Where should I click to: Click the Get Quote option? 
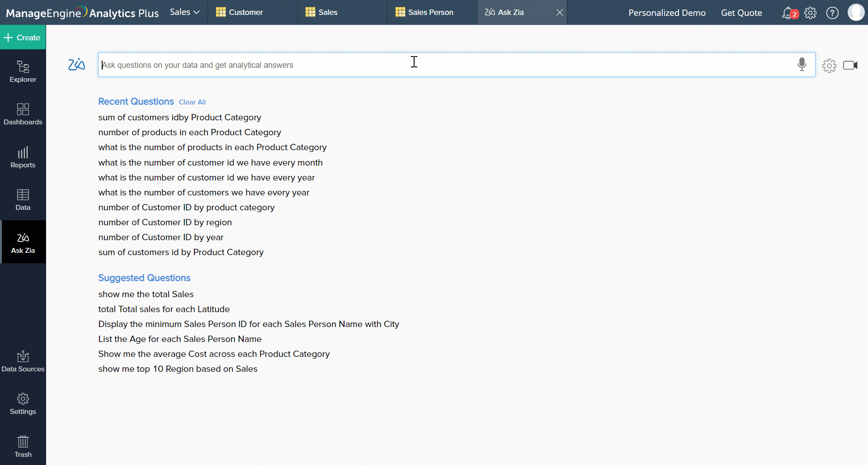741,13
